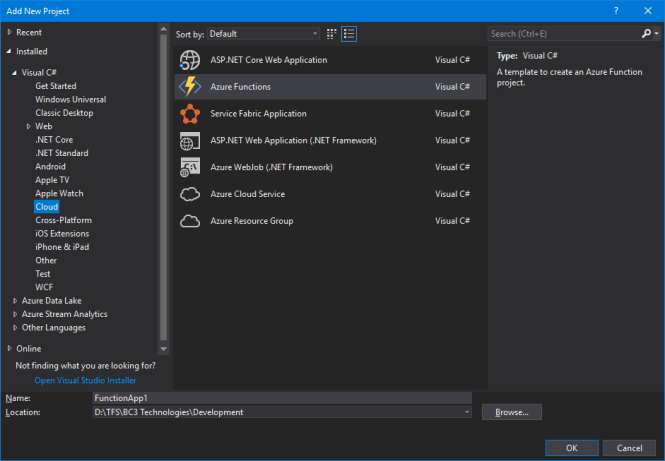Viewport: 665px width, 461px height.
Task: Select the Cross-Platform category
Action: click(63, 220)
